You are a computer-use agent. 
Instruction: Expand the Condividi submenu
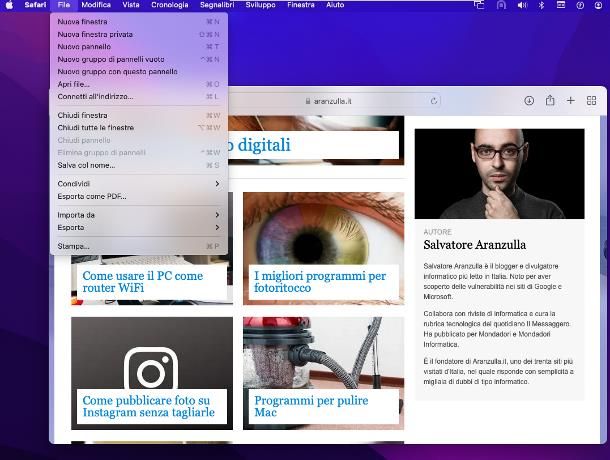click(139, 184)
